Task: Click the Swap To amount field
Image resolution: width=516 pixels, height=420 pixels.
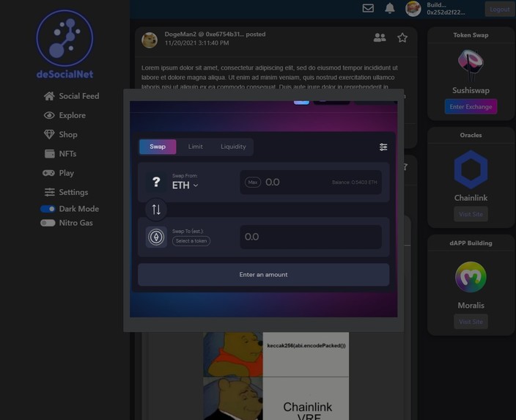Action: click(x=311, y=237)
